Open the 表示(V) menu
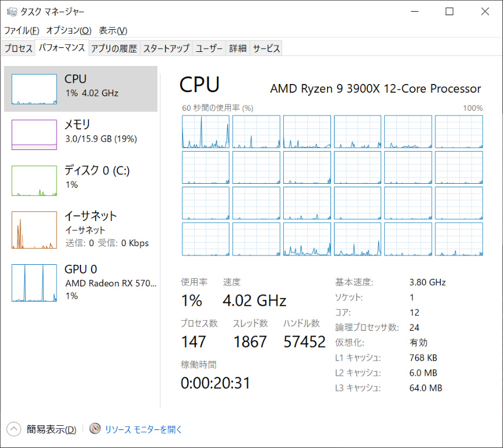 coord(113,30)
